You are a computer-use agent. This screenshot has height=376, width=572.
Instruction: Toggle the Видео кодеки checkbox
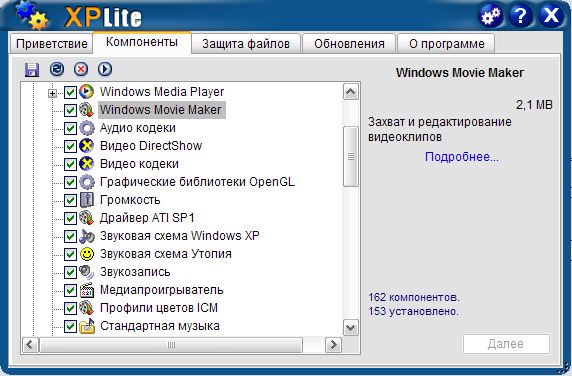70,164
